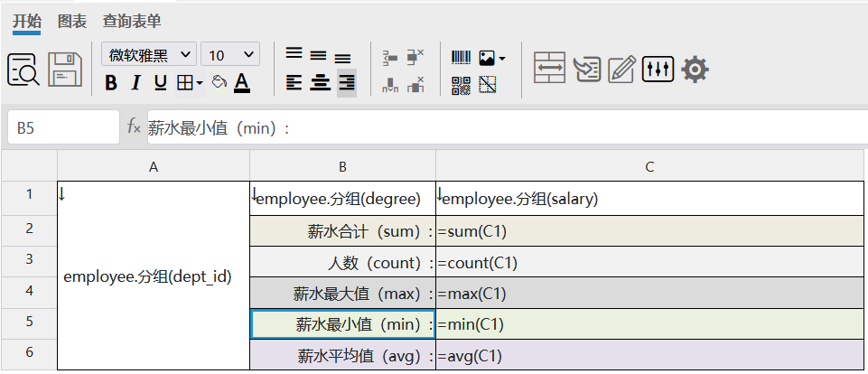Save the report with floppy disk icon
Image resolution: width=868 pixels, height=374 pixels.
point(65,70)
